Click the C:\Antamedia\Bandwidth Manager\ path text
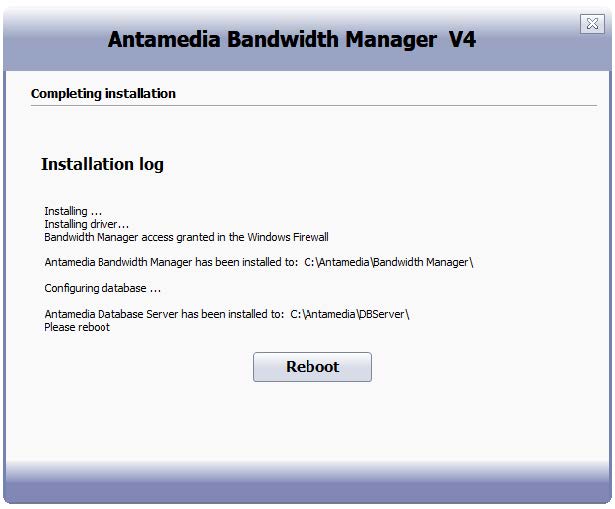 coord(389,262)
